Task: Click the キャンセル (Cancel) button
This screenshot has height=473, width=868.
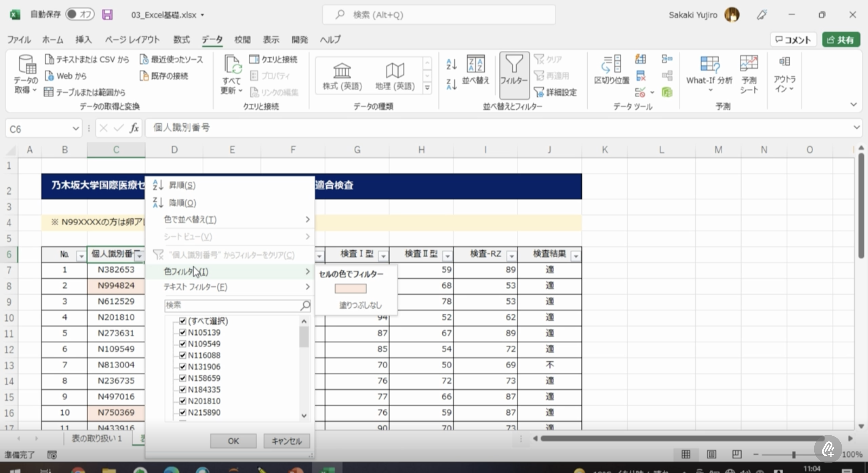Action: click(x=286, y=441)
